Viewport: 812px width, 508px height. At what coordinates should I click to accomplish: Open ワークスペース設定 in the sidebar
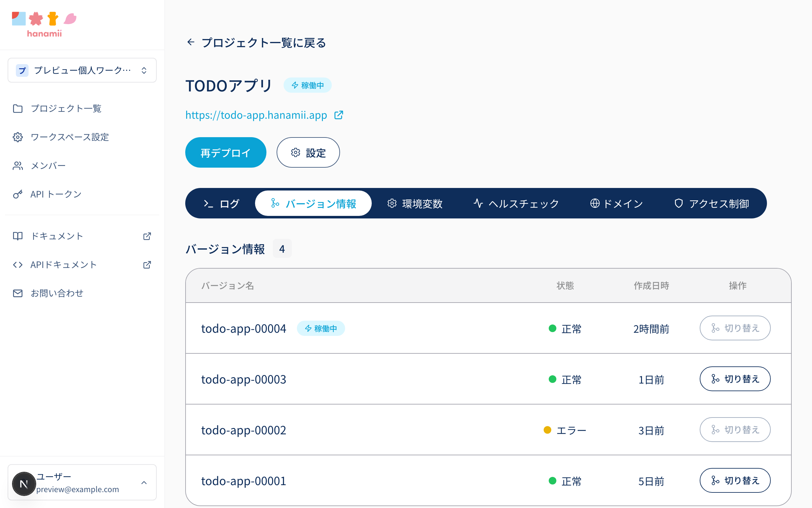[x=82, y=137]
